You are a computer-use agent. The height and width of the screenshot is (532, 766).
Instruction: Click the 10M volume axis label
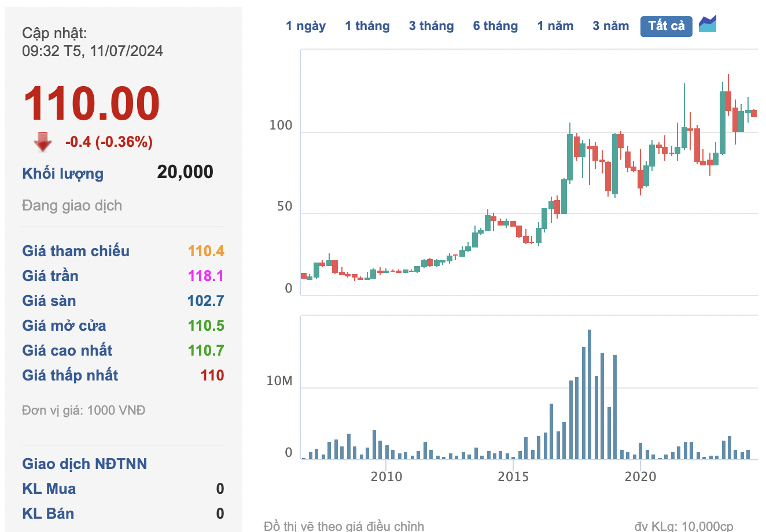tap(279, 381)
